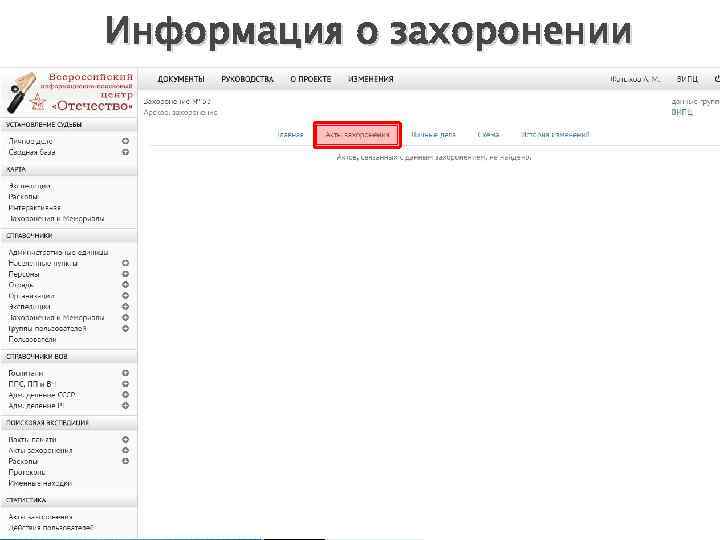The width and height of the screenshot is (720, 540).
Task: Click plus icon beside Захоронения и Мемориалы in Справочники
Action: coord(125,318)
